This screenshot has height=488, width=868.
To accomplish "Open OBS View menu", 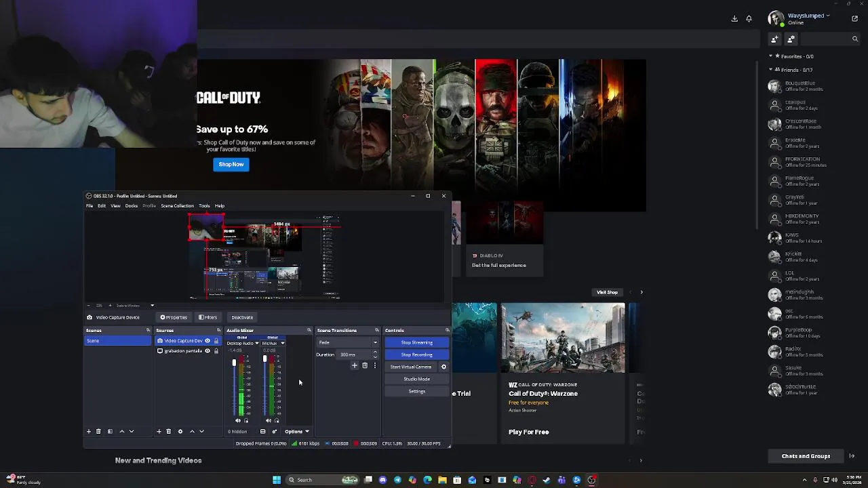I will click(x=115, y=206).
